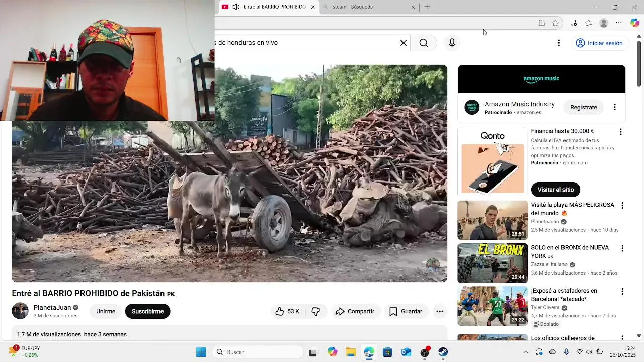
Task: Open YouTube settings three-dot menu beside Iniciar sesión
Action: pos(558,43)
